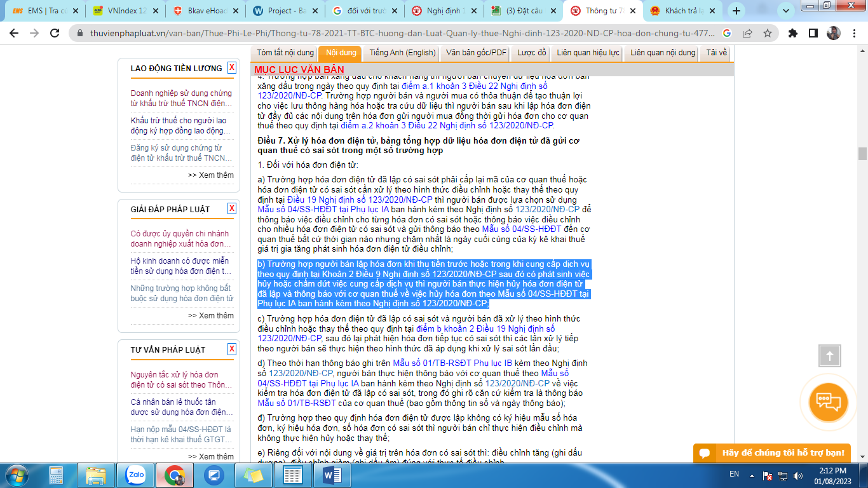Close the GIẢI ĐÁP PHÁP LUẬT box
868x488 pixels.
[x=232, y=208]
